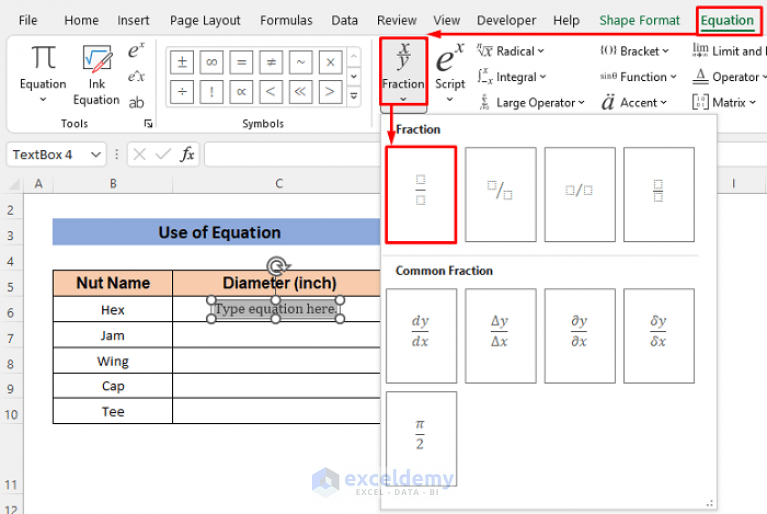Open the Script dropdown
767x514 pixels.
(x=450, y=71)
